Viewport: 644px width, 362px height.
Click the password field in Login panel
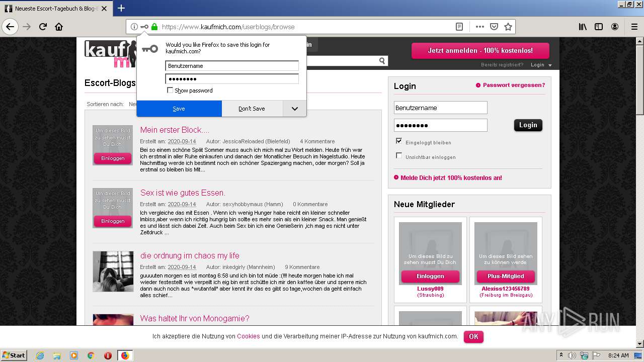point(441,125)
